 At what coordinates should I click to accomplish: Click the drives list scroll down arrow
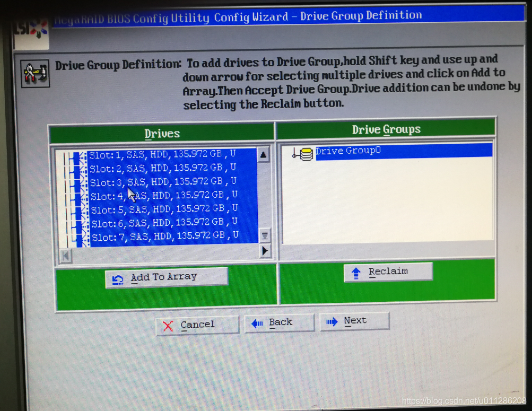point(264,235)
